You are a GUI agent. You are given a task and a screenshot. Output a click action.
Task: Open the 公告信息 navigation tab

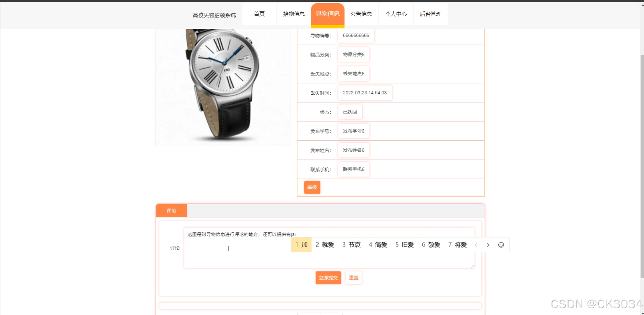[361, 14]
